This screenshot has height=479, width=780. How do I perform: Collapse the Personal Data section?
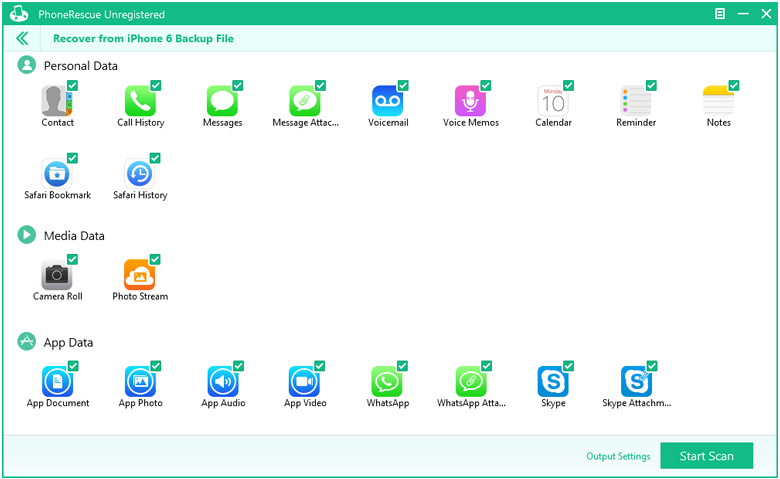(x=27, y=65)
